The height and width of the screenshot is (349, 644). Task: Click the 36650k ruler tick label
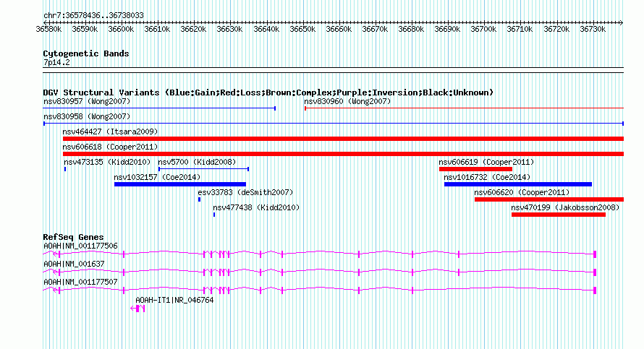tap(302, 29)
